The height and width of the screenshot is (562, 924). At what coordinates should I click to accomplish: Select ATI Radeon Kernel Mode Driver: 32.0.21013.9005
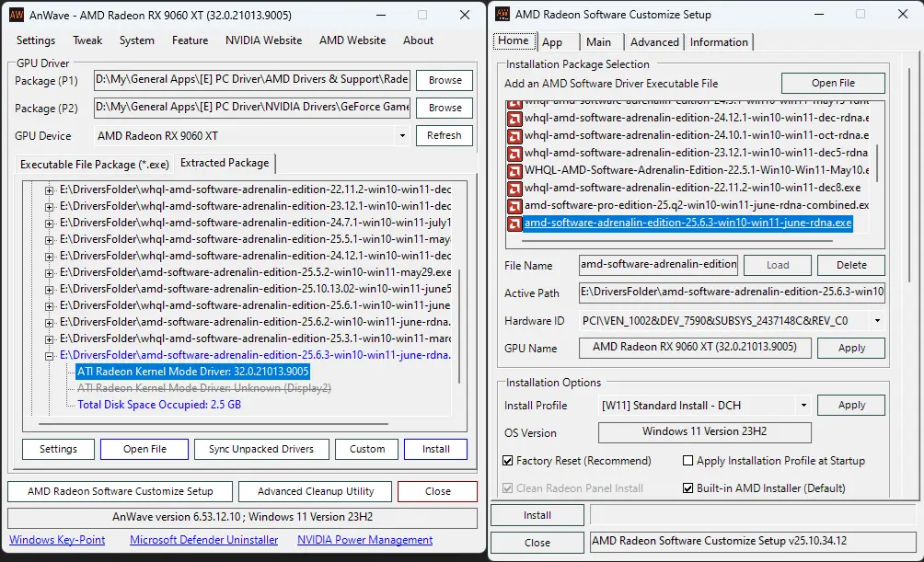[x=192, y=372]
